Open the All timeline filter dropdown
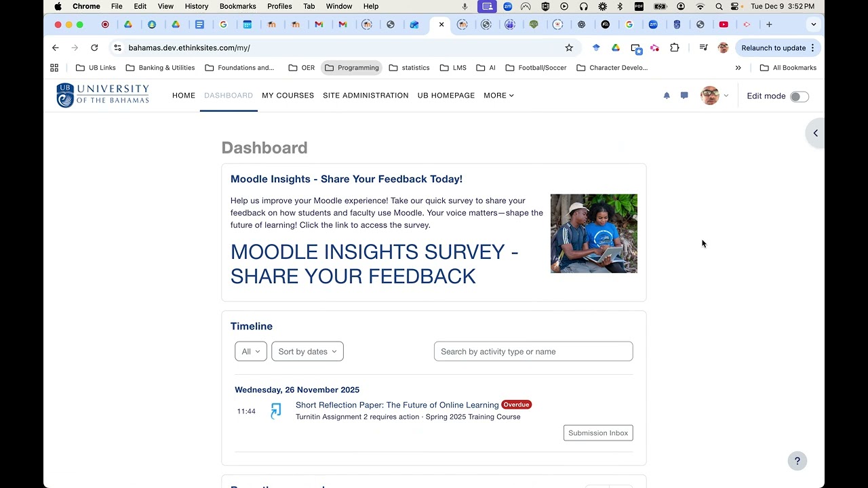The width and height of the screenshot is (868, 488). pyautogui.click(x=251, y=352)
